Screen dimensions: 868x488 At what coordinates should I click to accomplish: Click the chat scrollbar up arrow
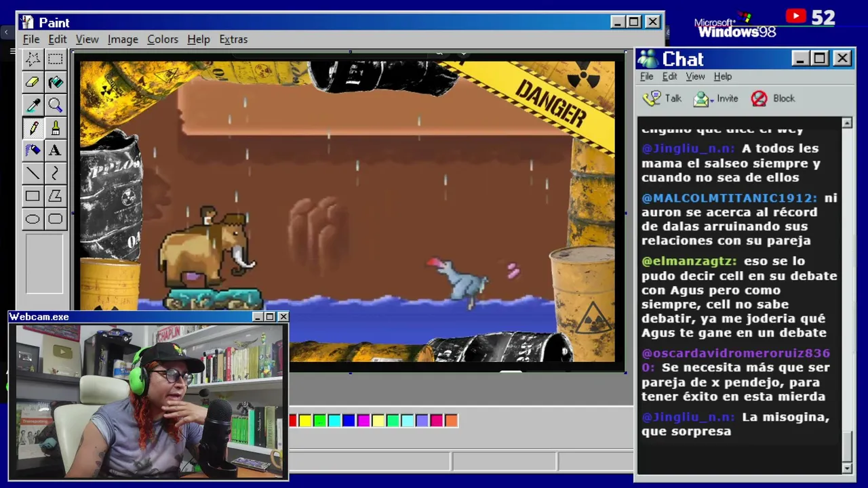coord(847,123)
